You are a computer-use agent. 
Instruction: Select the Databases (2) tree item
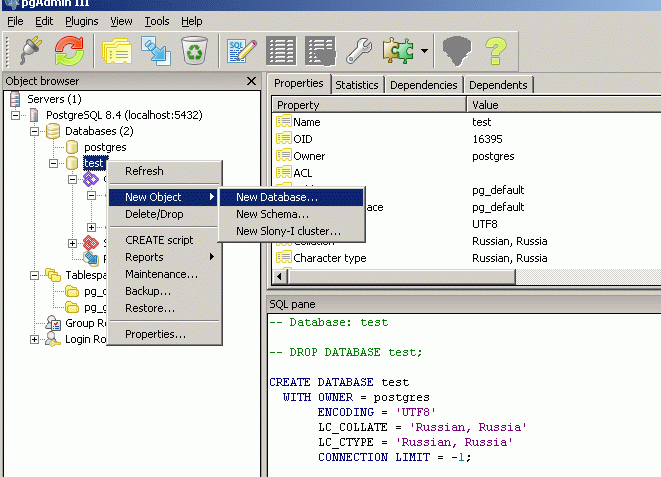coord(99,131)
